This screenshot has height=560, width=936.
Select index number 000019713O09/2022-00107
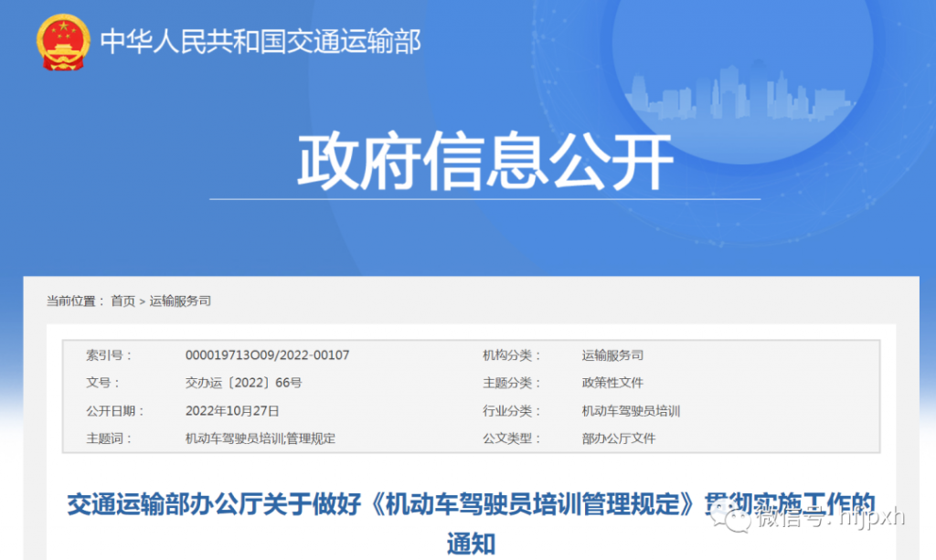tap(267, 355)
